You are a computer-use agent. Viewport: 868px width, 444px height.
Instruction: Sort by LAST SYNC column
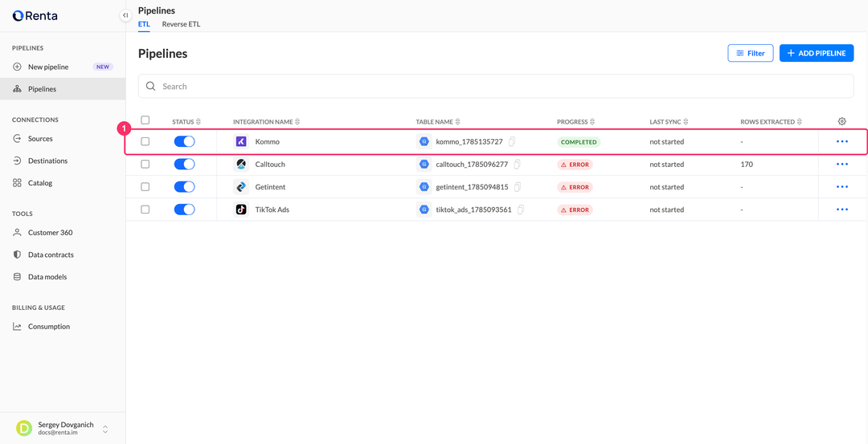[669, 122]
